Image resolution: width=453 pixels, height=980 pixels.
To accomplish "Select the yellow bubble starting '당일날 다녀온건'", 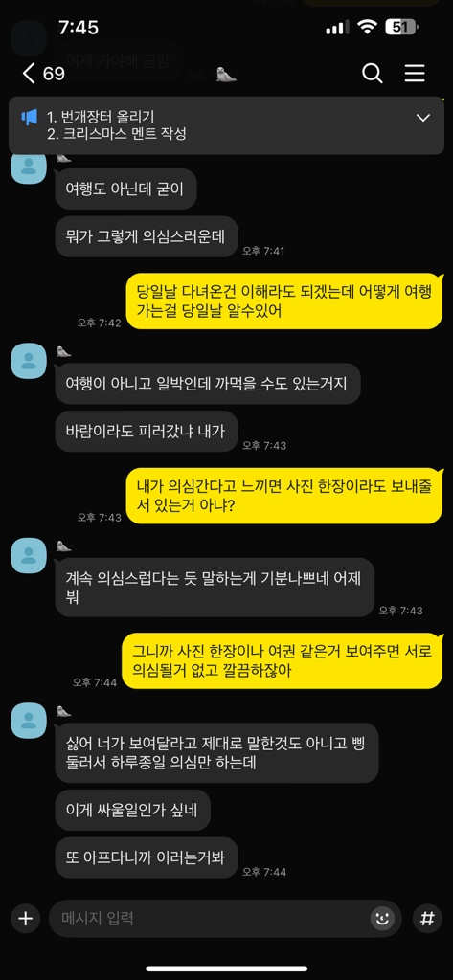I will coord(284,301).
